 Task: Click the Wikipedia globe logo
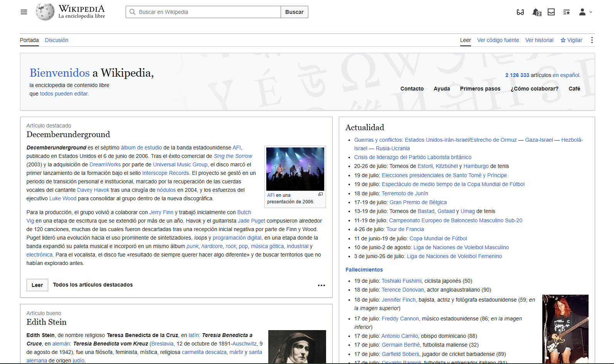[x=45, y=12]
